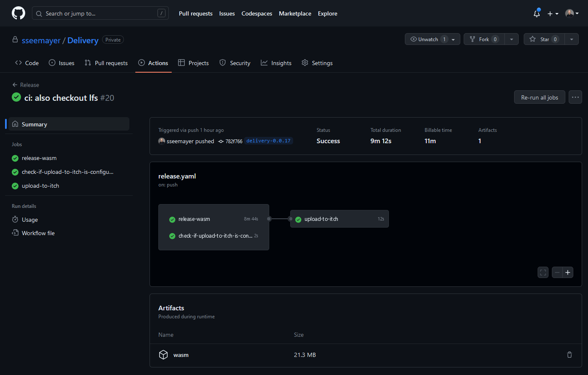
Task: Click the Summary home icon
Action: pos(16,124)
